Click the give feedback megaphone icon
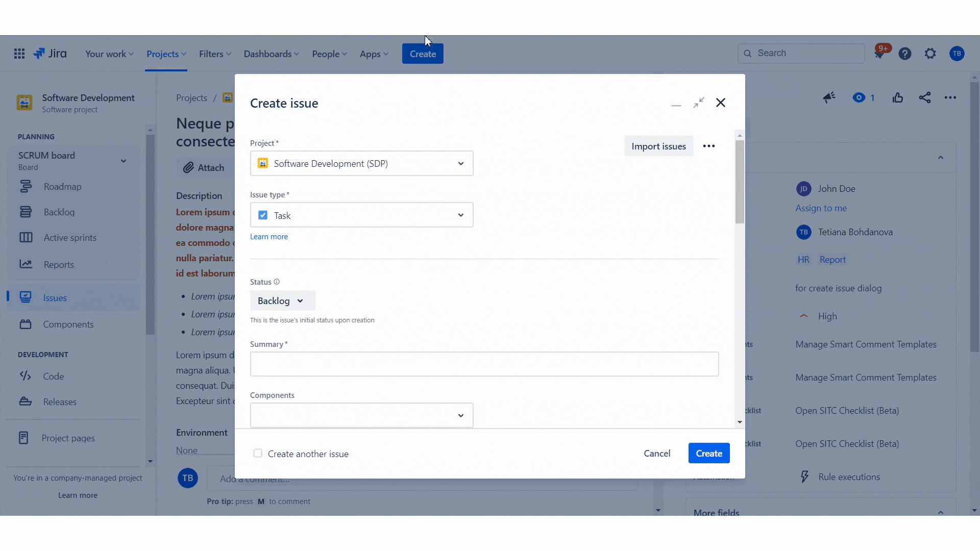 pos(829,97)
